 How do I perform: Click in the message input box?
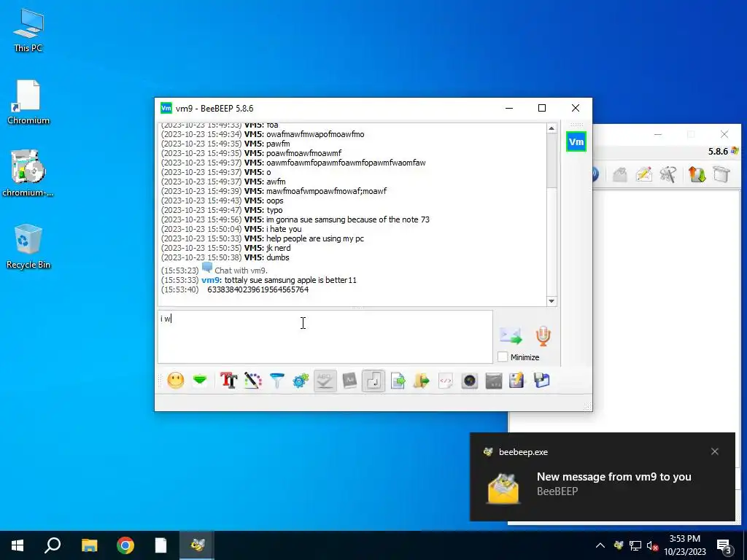click(325, 337)
